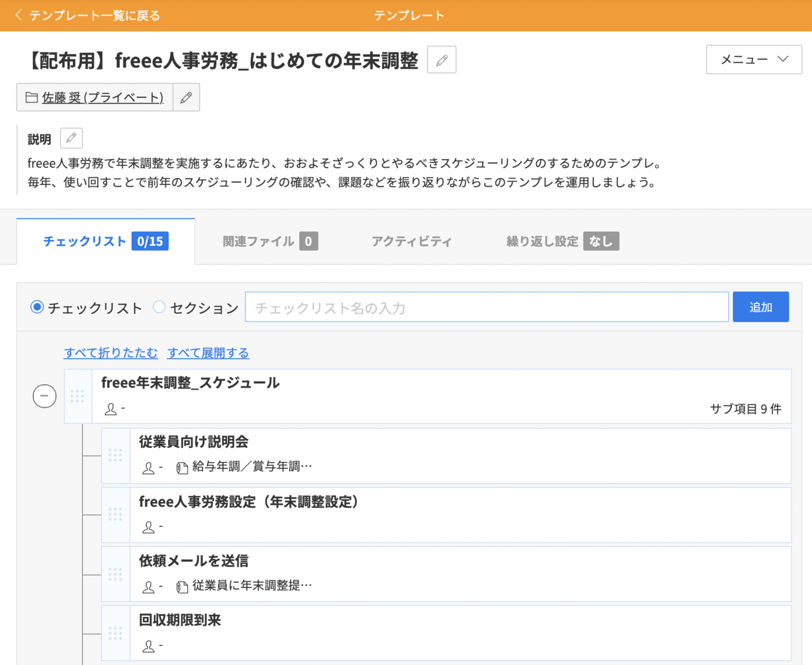Click the folder icon beside 佐藤 奨
The image size is (812, 665).
(32, 97)
